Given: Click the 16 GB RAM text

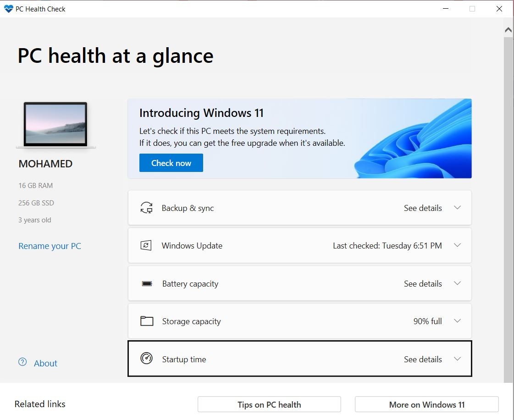Looking at the screenshot, I should [35, 186].
